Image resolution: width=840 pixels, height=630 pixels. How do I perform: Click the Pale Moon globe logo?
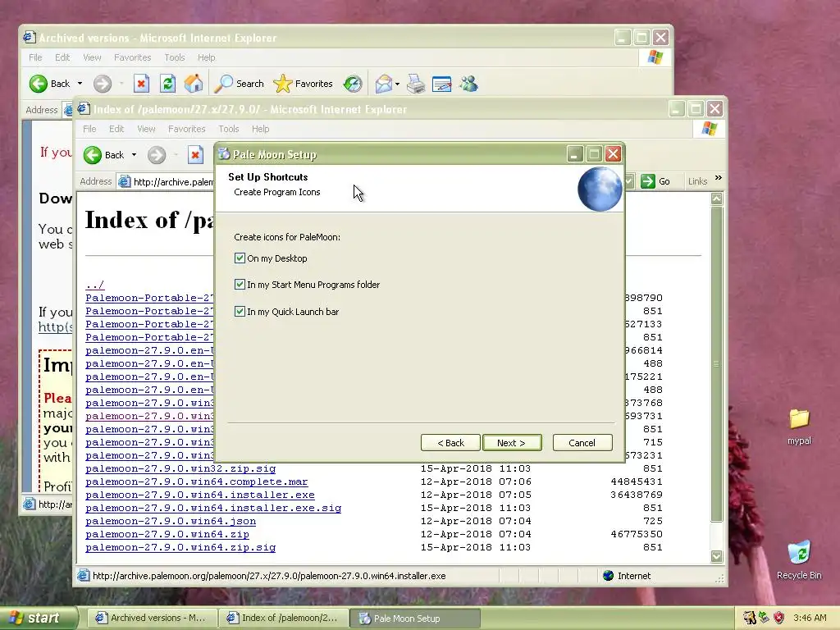(x=600, y=189)
